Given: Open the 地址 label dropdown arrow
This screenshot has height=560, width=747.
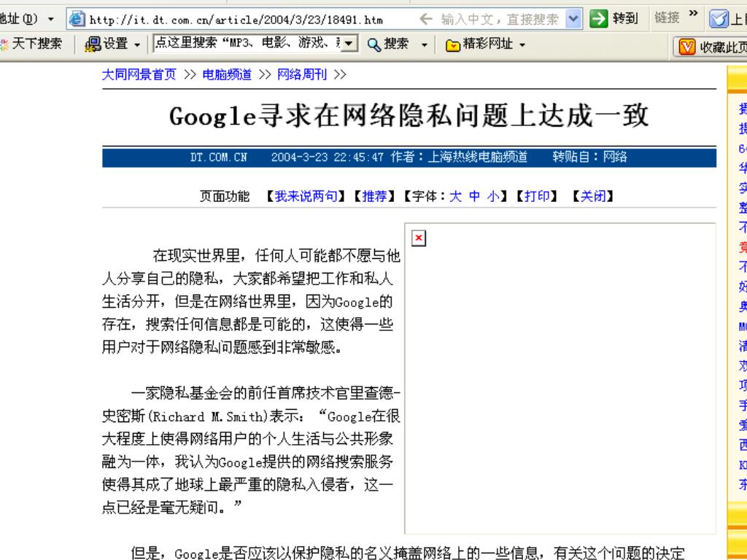Looking at the screenshot, I should coord(51,20).
